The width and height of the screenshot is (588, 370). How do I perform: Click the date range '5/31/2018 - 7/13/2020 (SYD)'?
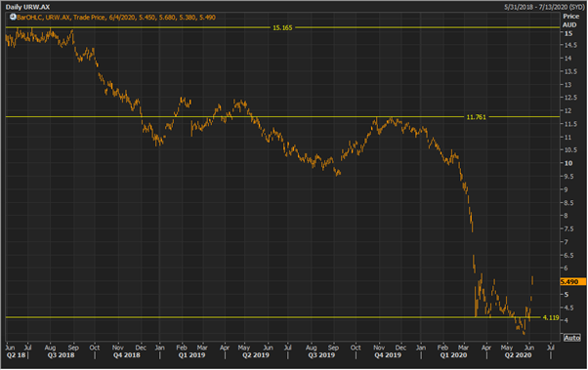(x=544, y=7)
